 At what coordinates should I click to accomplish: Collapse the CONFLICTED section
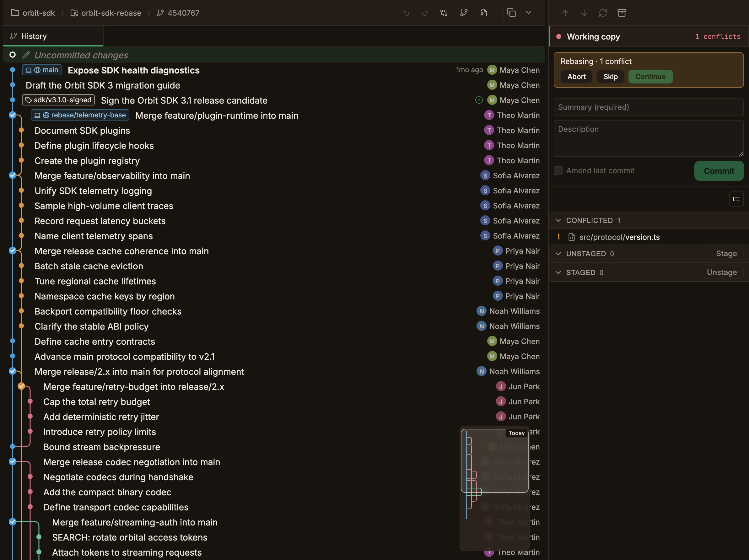558,220
